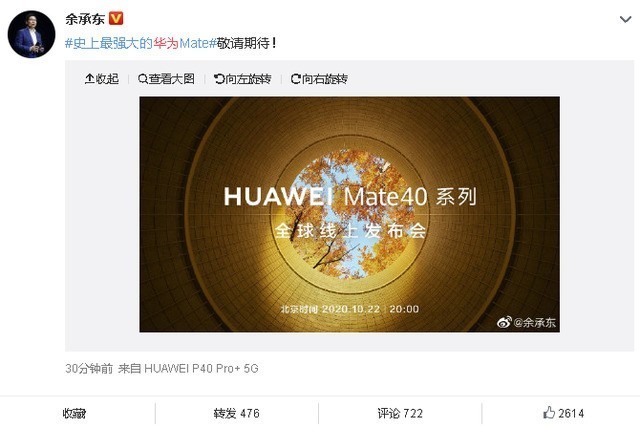Click the counterclockwise rotate icon
Viewport: 640px width, 428px height.
point(219,79)
